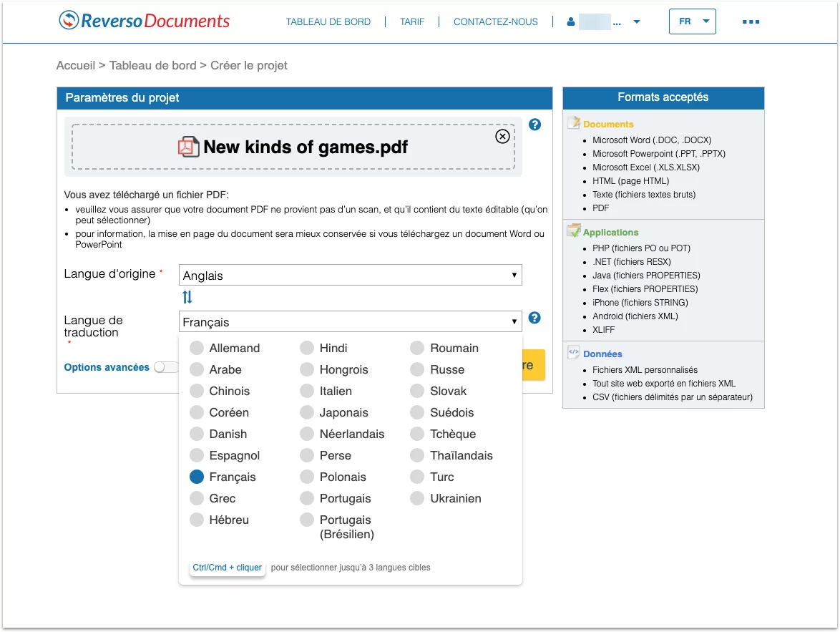
Task: Toggle the Options avancées switch
Action: tap(165, 367)
